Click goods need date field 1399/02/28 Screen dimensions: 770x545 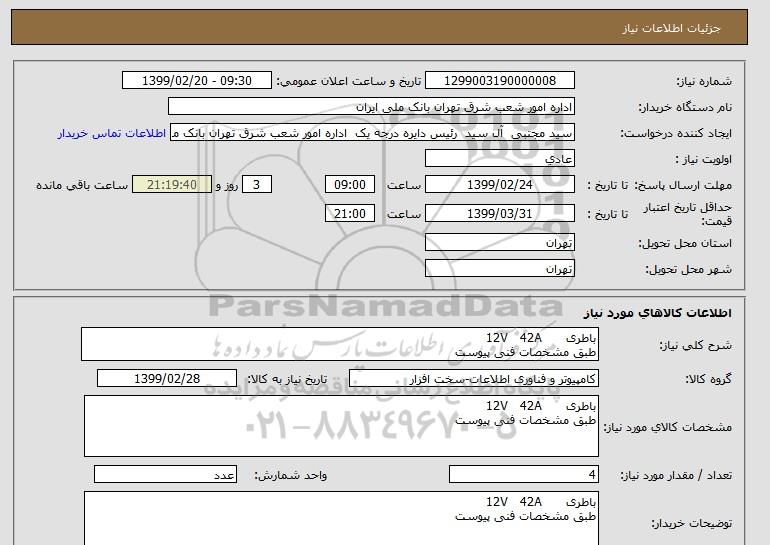coord(167,379)
